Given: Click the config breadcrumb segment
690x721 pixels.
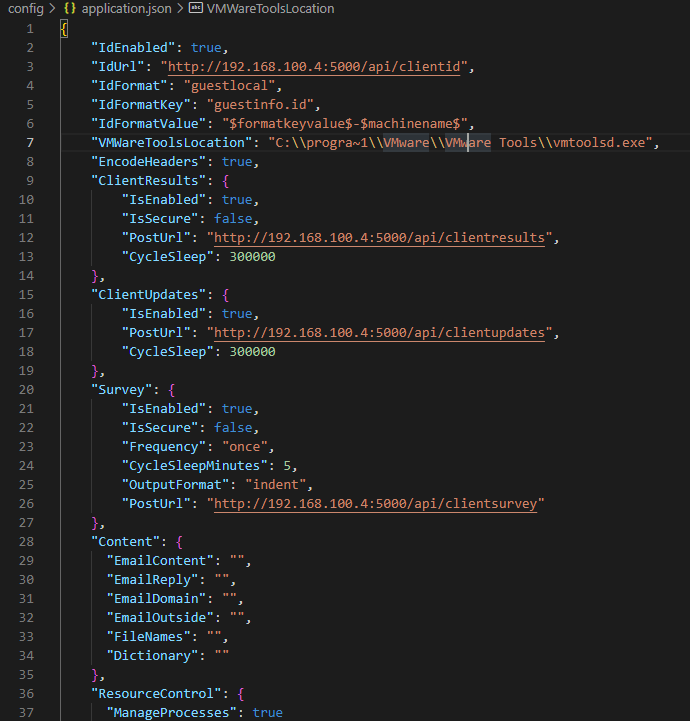Looking at the screenshot, I should click(x=26, y=8).
